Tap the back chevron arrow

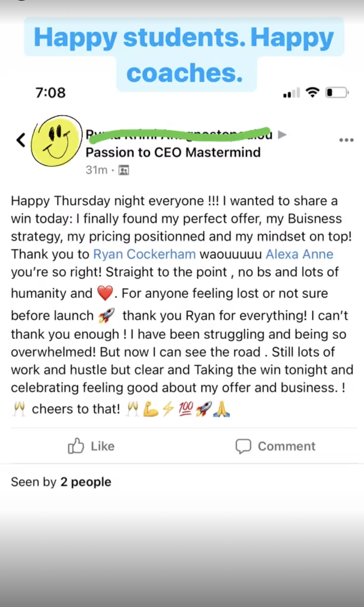click(21, 140)
